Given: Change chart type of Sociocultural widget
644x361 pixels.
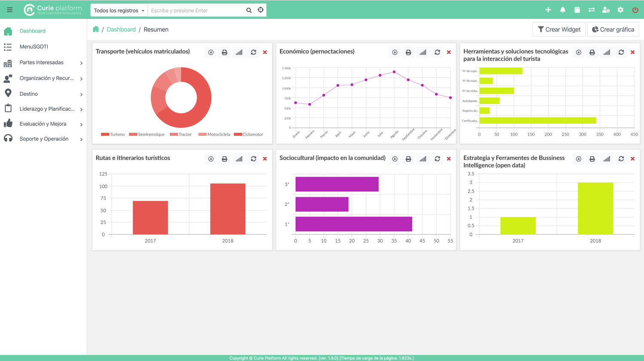Looking at the screenshot, I should 423,159.
